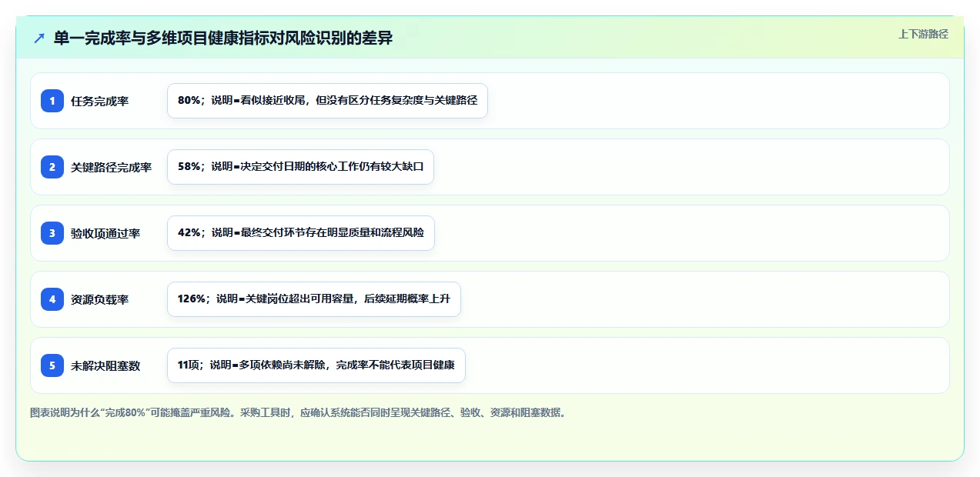Open the 42% 质量和流程风险 description box

300,233
